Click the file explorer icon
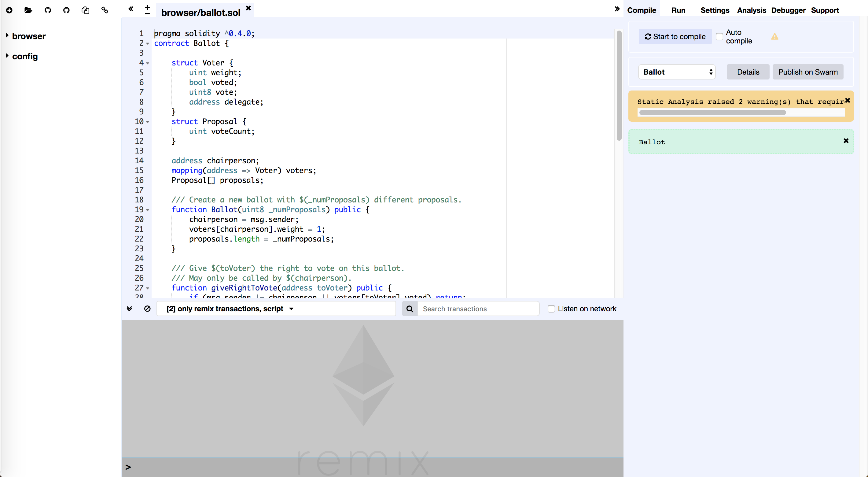The image size is (868, 477). point(28,10)
